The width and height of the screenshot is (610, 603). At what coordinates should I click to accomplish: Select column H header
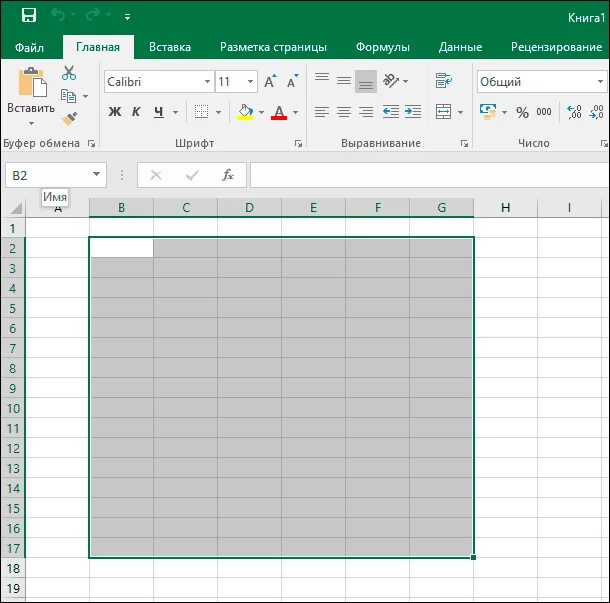pos(505,208)
